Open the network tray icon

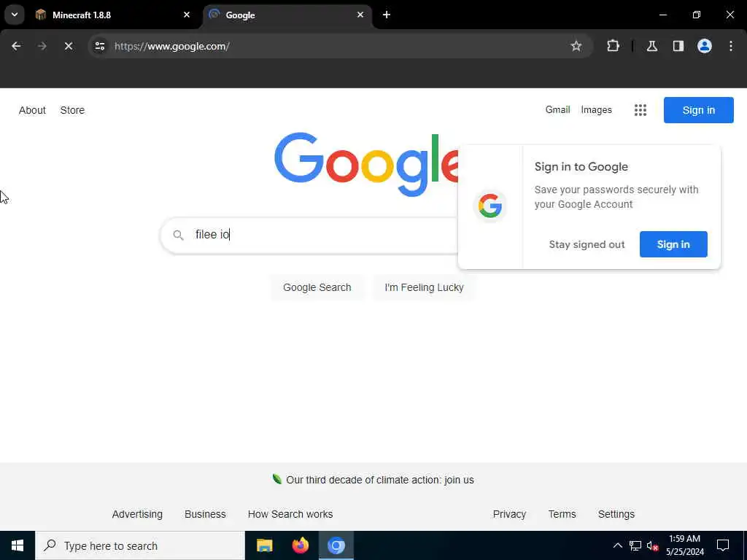coord(635,545)
